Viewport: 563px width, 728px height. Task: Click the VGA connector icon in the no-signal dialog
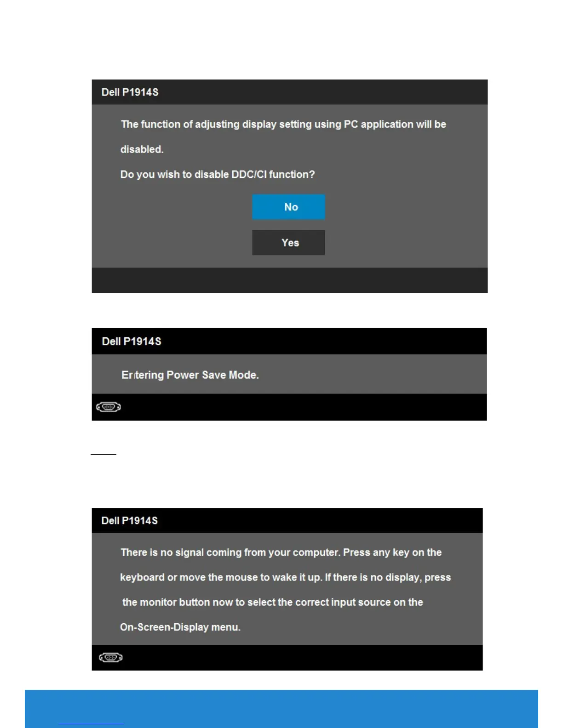pos(111,658)
